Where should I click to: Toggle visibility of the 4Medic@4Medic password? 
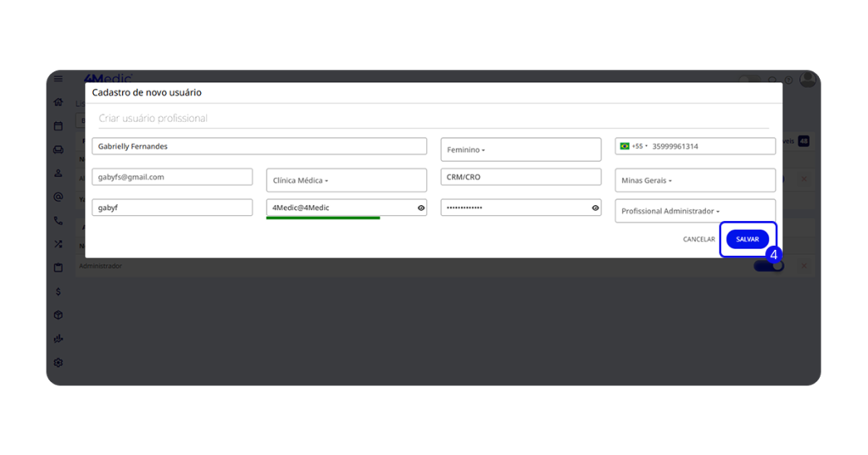click(x=421, y=208)
